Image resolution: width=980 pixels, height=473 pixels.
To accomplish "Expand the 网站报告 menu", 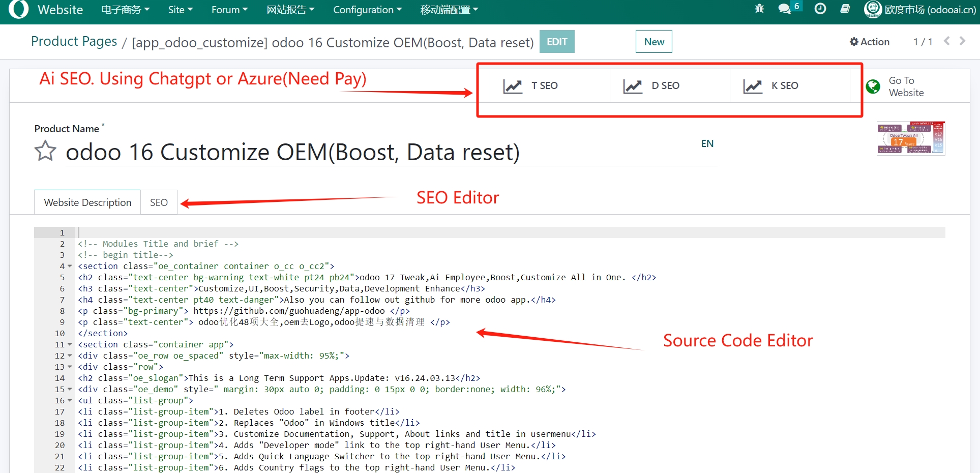I will pos(290,10).
